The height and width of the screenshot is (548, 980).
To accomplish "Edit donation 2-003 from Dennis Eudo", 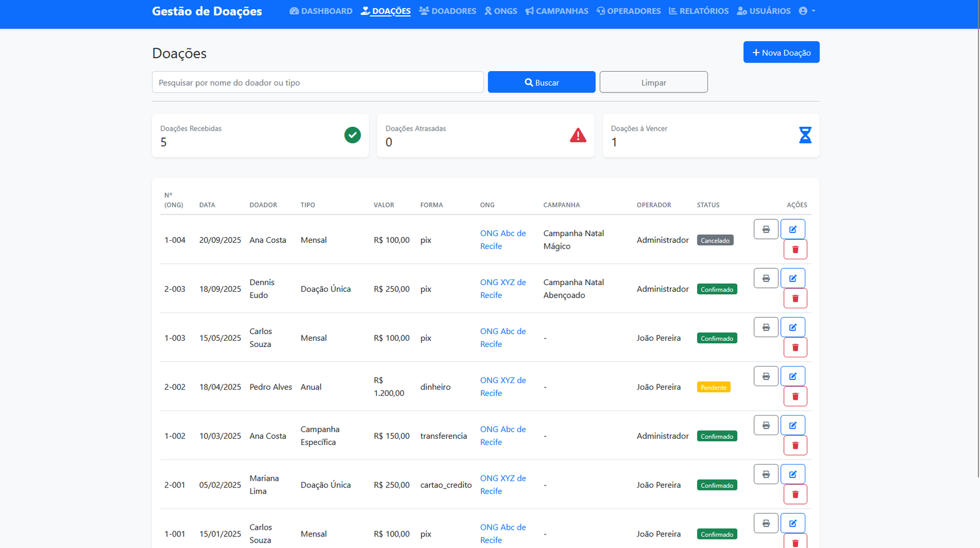I will pyautogui.click(x=793, y=278).
